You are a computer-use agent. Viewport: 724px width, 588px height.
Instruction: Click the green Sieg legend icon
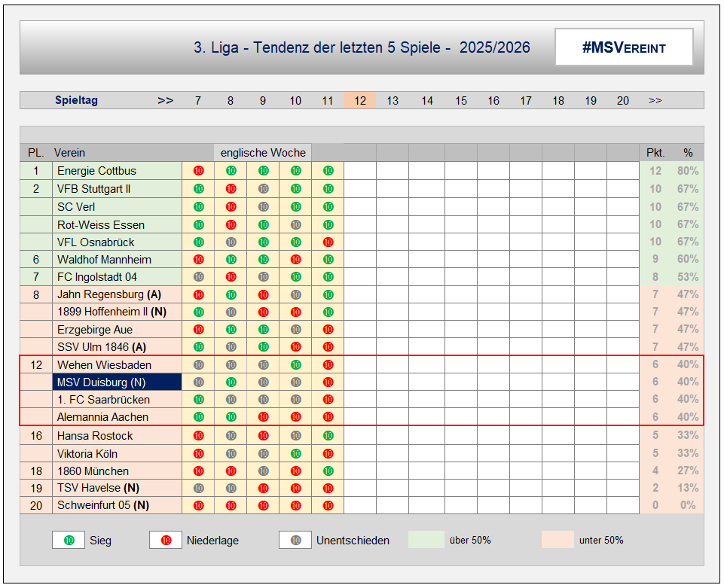point(69,540)
